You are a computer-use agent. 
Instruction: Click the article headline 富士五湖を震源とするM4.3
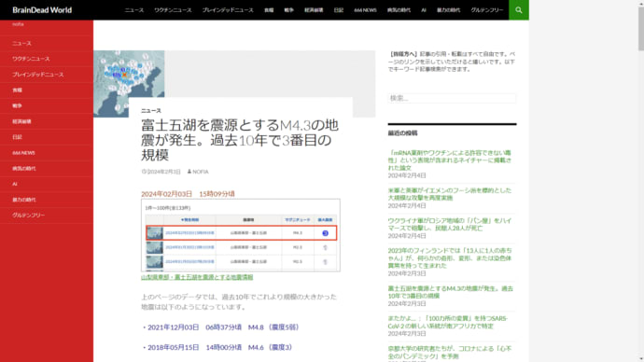point(240,140)
